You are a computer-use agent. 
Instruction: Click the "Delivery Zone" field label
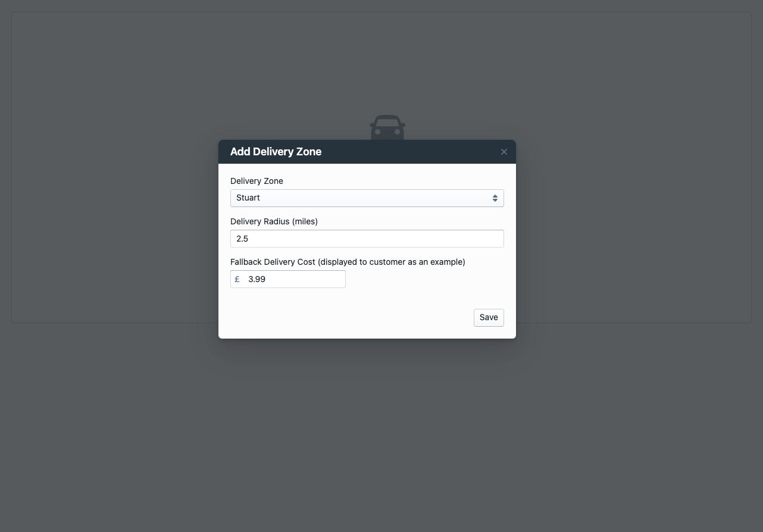(257, 181)
